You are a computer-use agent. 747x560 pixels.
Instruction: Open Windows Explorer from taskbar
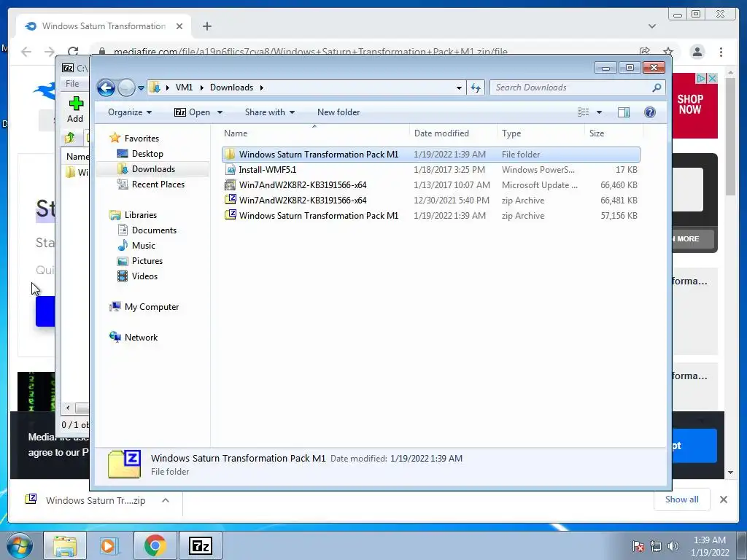(65, 545)
